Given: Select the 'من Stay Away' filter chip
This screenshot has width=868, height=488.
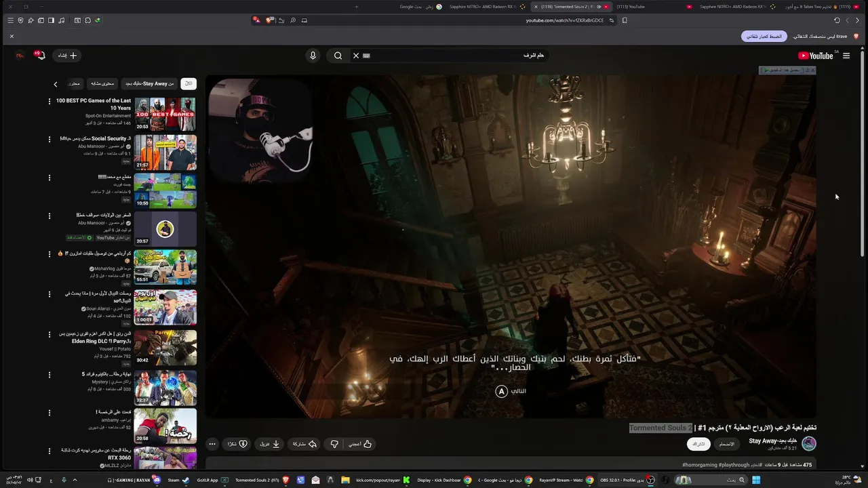Looking at the screenshot, I should click(x=149, y=83).
